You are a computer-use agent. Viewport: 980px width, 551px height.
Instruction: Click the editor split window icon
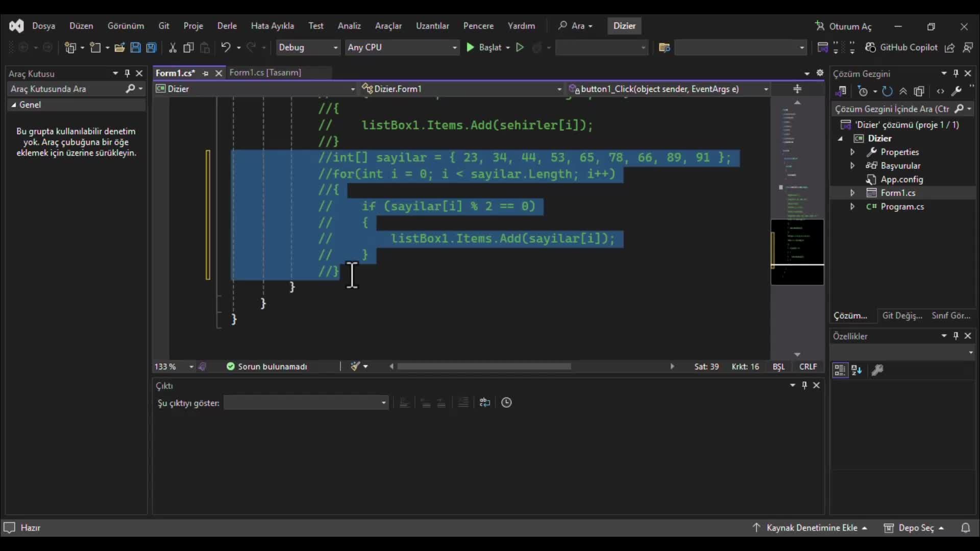[x=797, y=89]
